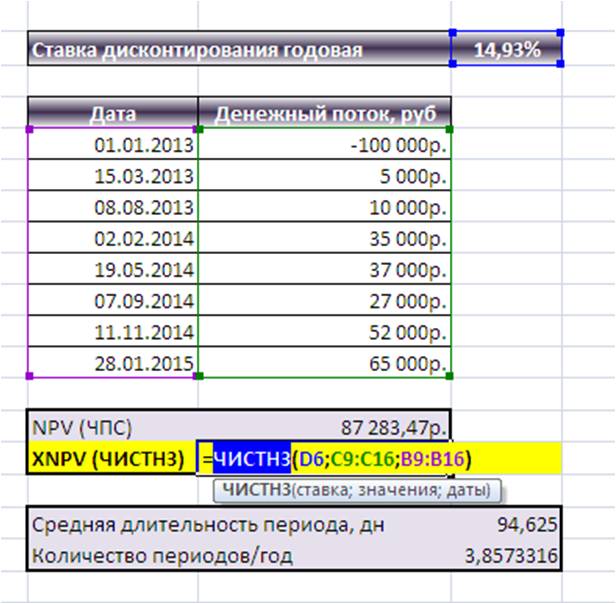The height and width of the screenshot is (604, 616).
Task: Click highlighted ЧИСТНЗ function name in formula
Action: point(253,458)
